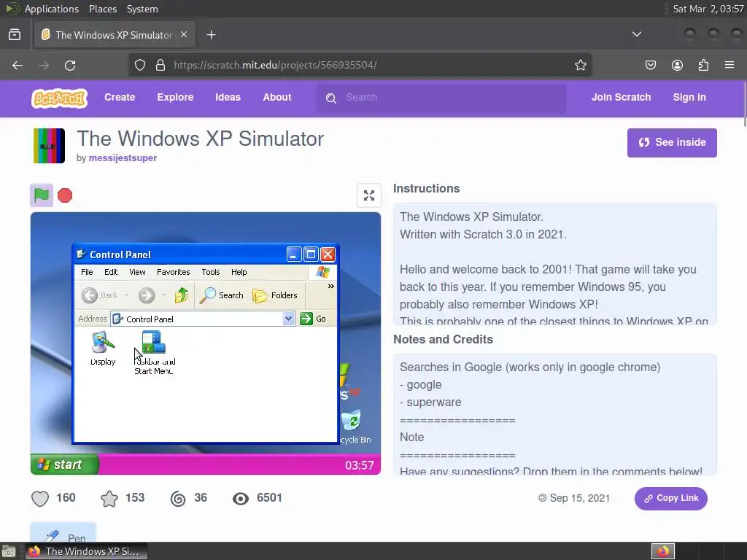Open the Places menu in top panel
Viewport: 747px width, 560px height.
click(103, 9)
